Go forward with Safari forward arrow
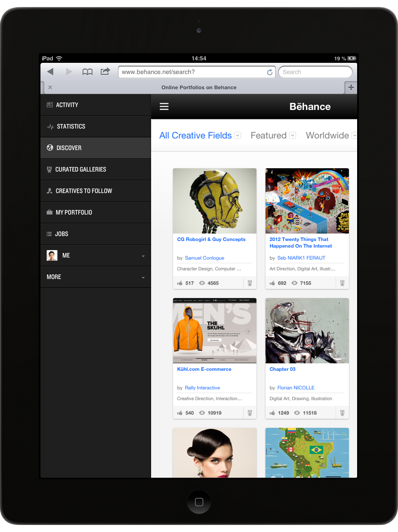This screenshot has height=532, width=398. (x=69, y=72)
